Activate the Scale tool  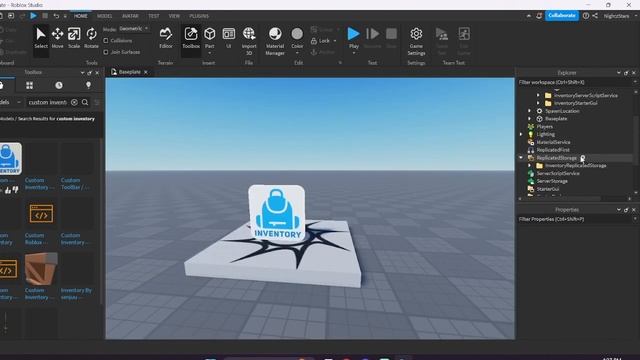pos(74,38)
